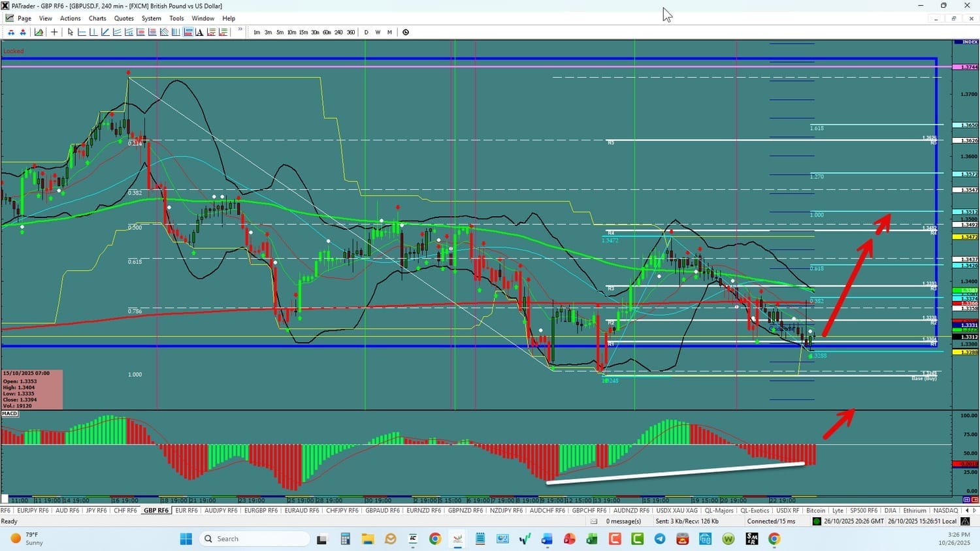Choose the text annotation 'A' tool
The image size is (980, 551).
(199, 32)
